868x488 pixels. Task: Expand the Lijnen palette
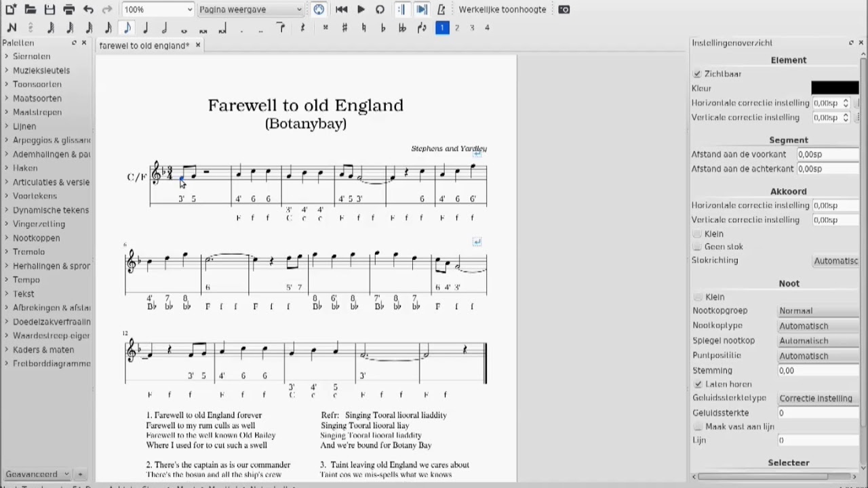(24, 126)
